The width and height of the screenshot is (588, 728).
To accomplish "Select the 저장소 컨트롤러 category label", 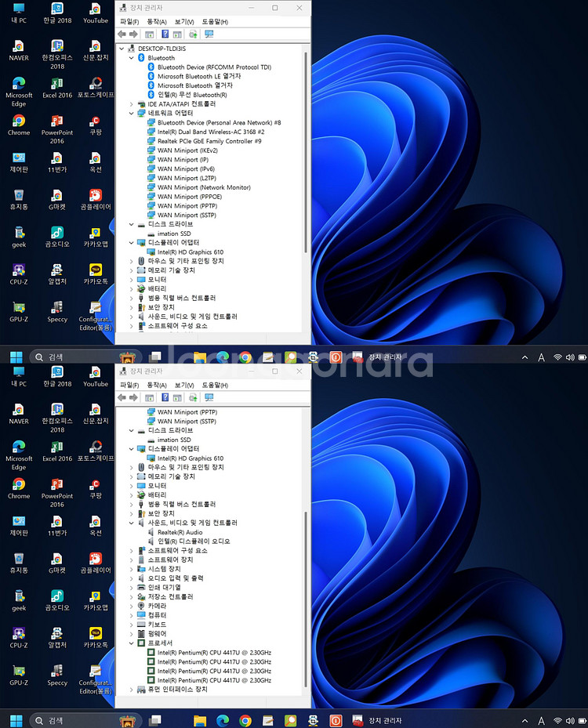I will (170, 597).
